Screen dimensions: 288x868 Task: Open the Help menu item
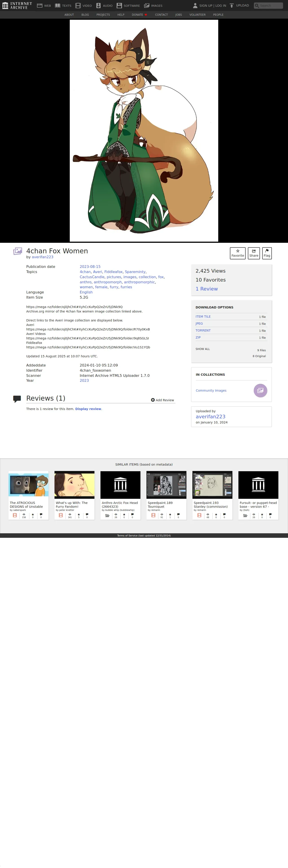click(x=121, y=15)
